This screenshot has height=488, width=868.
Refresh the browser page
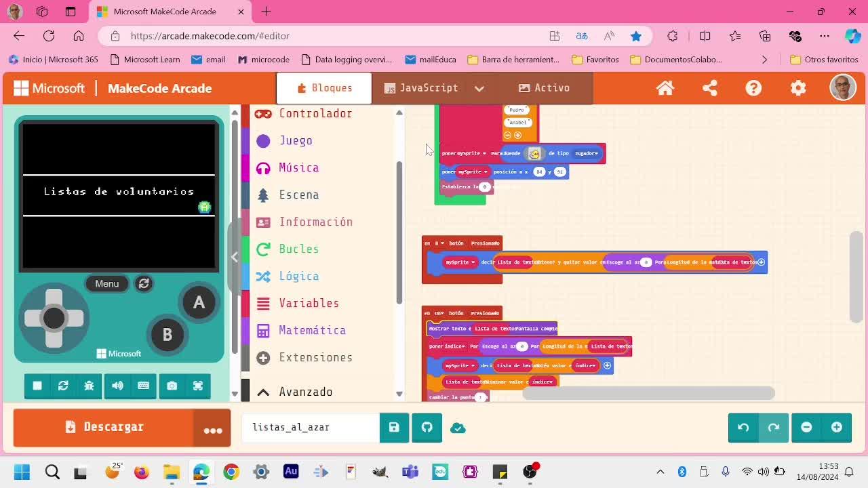[x=49, y=36]
